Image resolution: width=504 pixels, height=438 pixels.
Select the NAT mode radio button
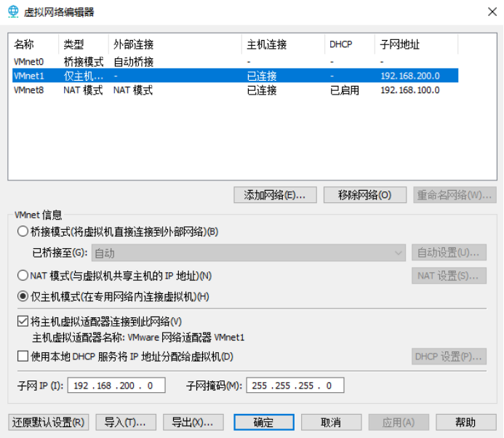23,276
